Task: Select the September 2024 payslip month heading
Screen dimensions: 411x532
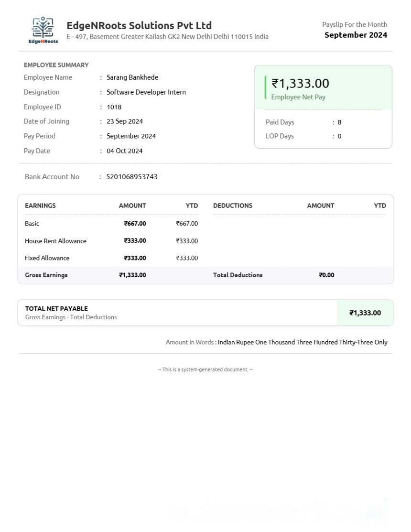Action: point(356,35)
